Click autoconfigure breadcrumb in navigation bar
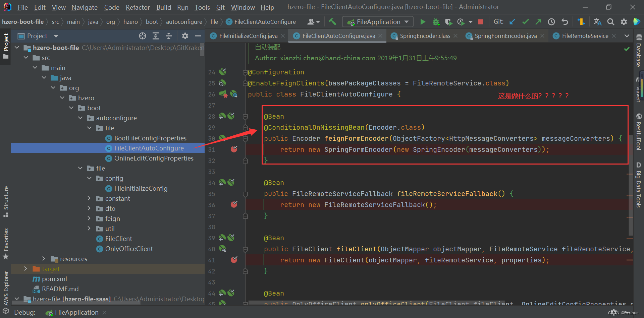Image resolution: width=644 pixels, height=318 pixels. point(184,22)
